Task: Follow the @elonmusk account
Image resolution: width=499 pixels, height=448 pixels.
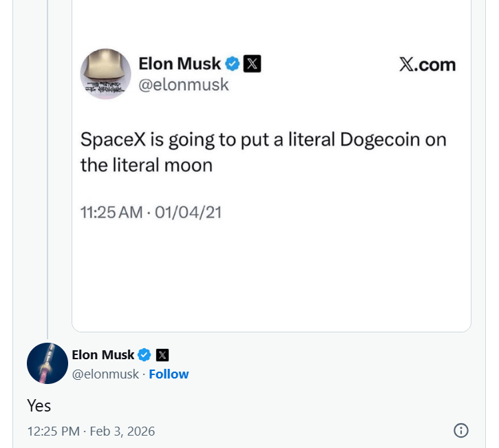Action: [169, 374]
